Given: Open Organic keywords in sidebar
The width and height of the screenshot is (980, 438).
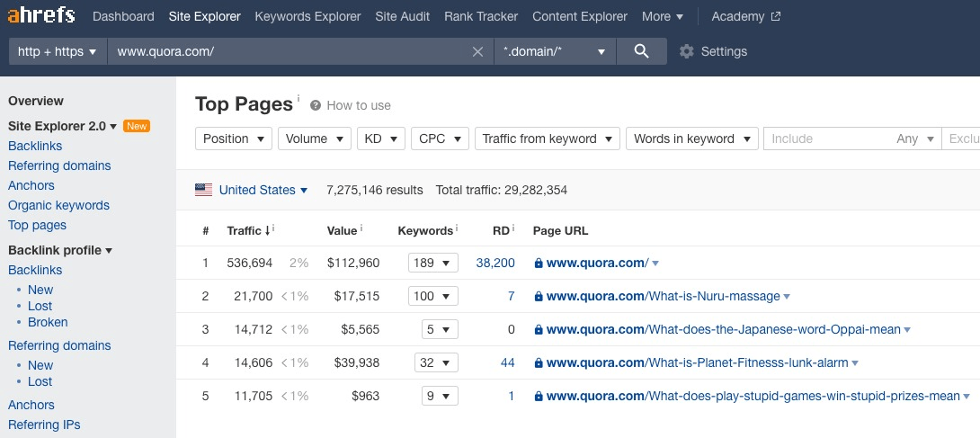Looking at the screenshot, I should pos(58,205).
